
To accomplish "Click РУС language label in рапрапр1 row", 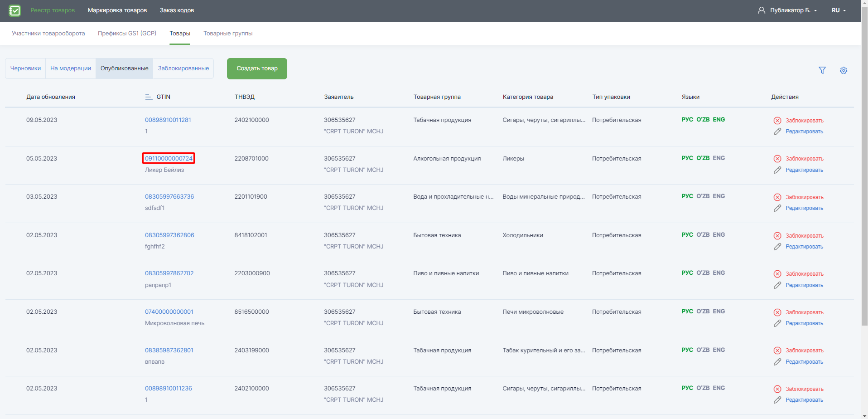I will click(687, 273).
